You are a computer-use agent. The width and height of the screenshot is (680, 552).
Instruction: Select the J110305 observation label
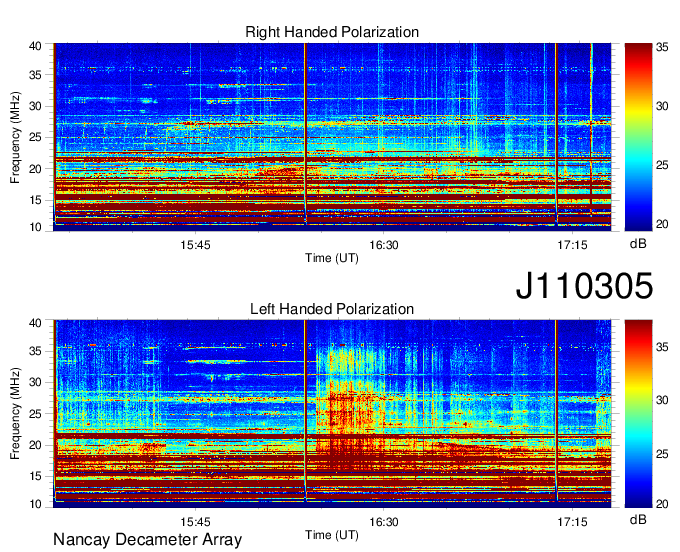pyautogui.click(x=584, y=286)
